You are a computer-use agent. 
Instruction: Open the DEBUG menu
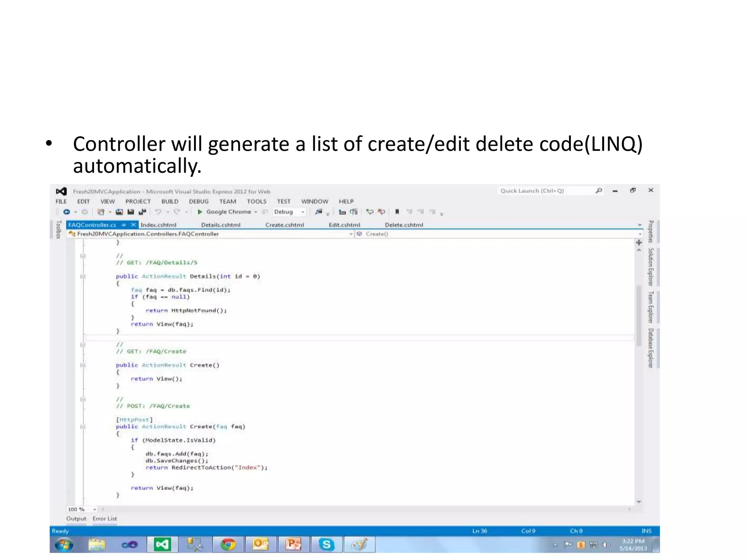(199, 201)
